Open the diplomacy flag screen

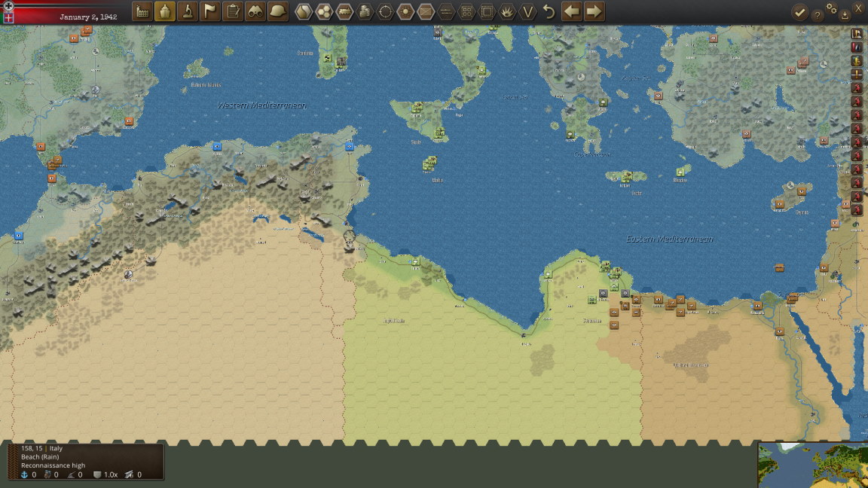click(210, 11)
